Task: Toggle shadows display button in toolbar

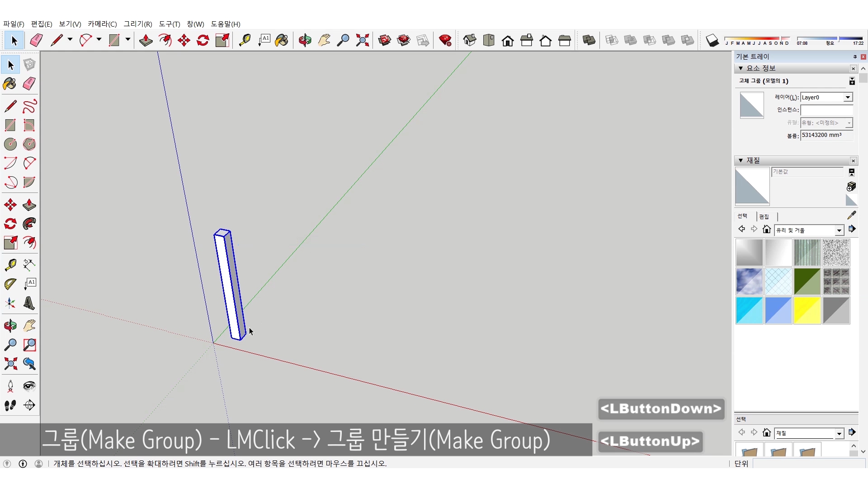Action: (712, 41)
